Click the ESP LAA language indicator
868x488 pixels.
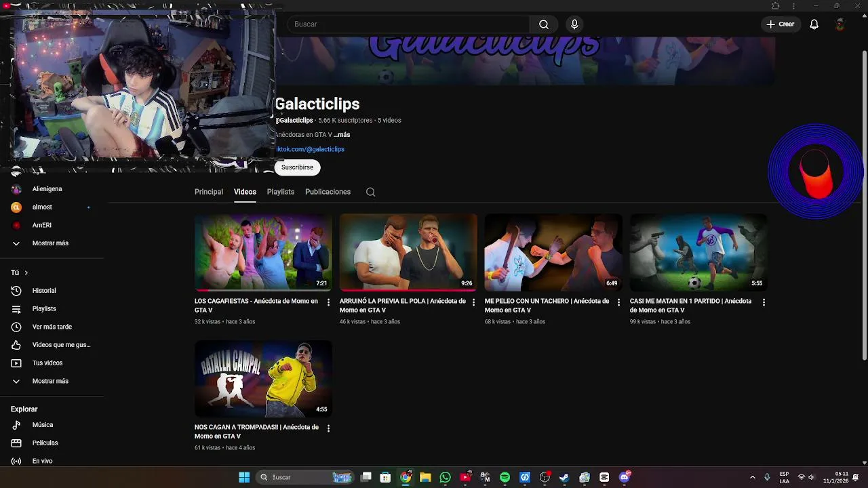pyautogui.click(x=784, y=477)
